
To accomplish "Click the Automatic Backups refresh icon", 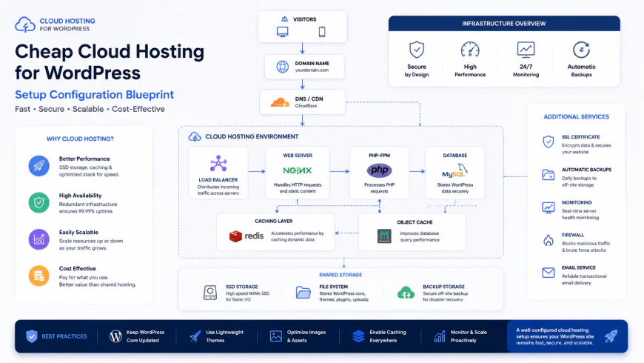I will [581, 50].
